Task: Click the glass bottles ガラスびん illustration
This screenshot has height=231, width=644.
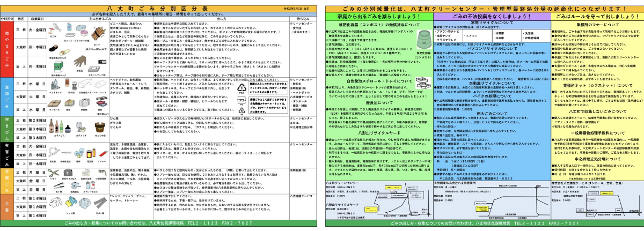Action: 59,126
